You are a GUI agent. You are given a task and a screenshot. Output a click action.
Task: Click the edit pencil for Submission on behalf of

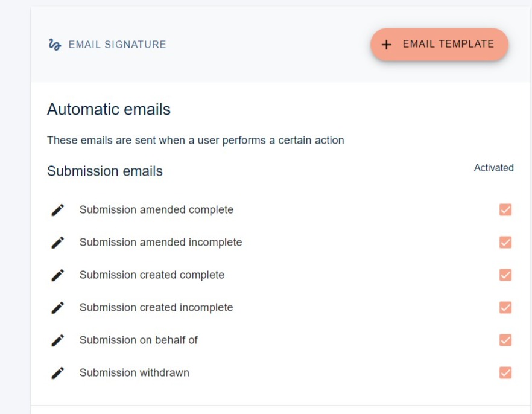coord(57,340)
